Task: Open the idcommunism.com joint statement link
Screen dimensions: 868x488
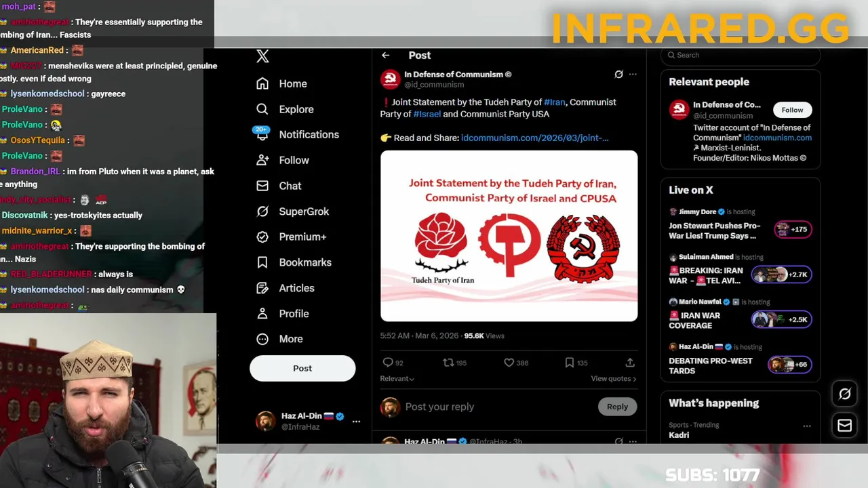Action: pyautogui.click(x=534, y=138)
